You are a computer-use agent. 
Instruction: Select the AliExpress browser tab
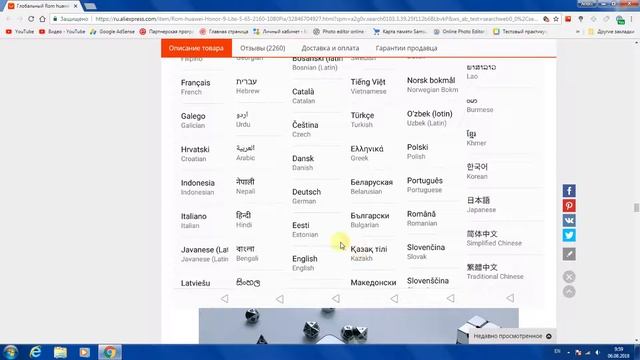42,6
